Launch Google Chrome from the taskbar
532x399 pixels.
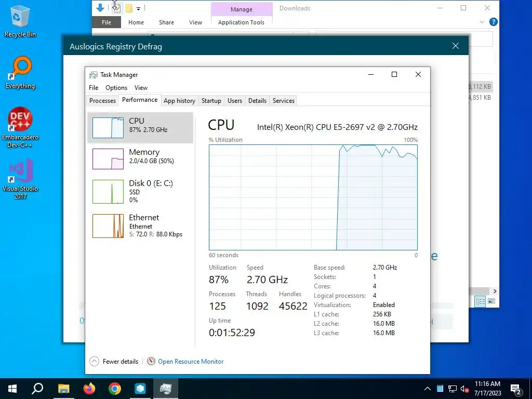[x=115, y=389]
